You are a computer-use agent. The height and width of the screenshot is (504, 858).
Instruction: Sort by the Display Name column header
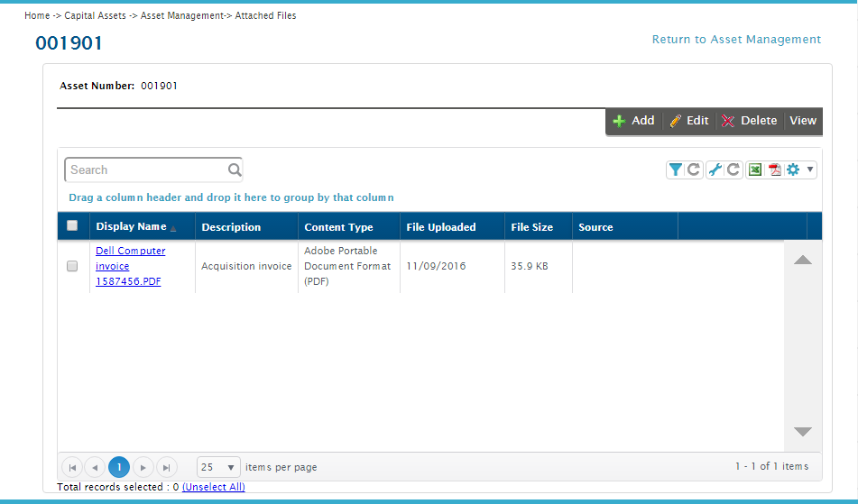click(x=131, y=226)
